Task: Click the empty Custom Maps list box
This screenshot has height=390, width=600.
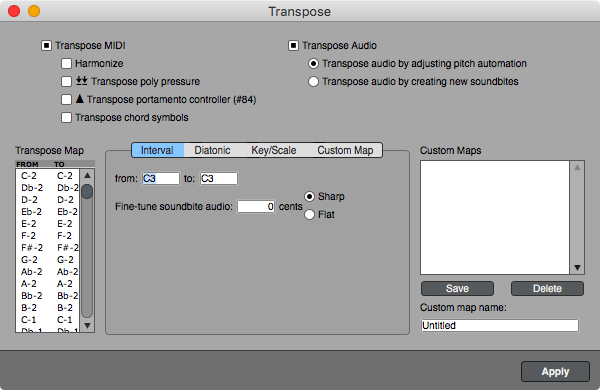Action: (495, 217)
